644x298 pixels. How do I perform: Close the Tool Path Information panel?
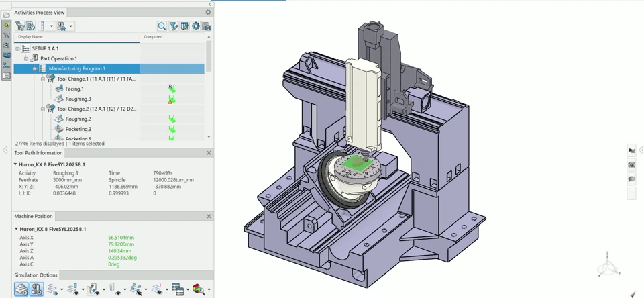(209, 153)
